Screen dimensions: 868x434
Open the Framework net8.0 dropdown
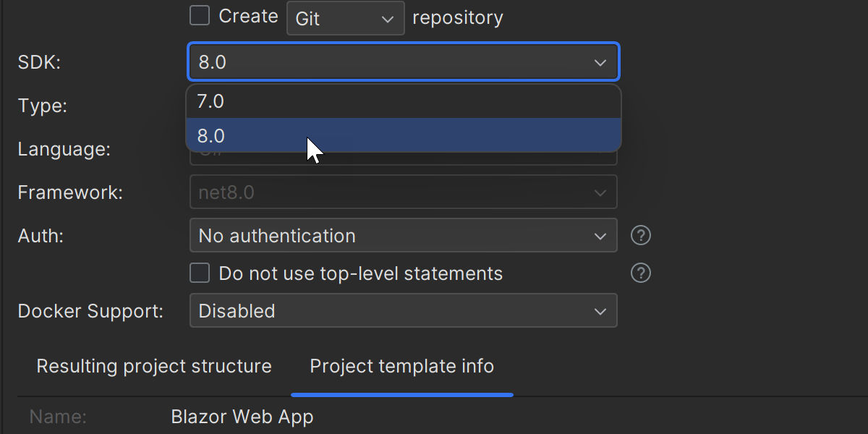point(403,193)
